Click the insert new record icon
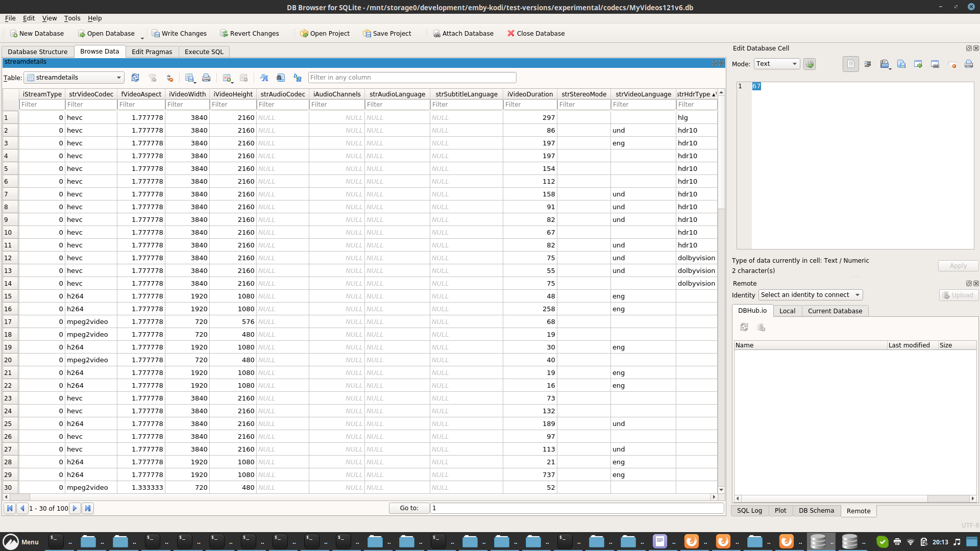This screenshot has height=551, width=980. click(x=227, y=78)
